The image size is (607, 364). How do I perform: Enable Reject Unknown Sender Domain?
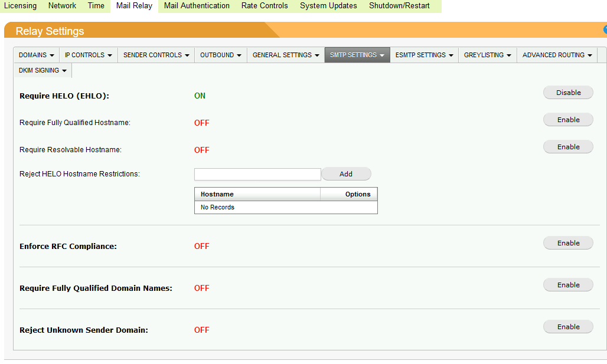pyautogui.click(x=567, y=326)
